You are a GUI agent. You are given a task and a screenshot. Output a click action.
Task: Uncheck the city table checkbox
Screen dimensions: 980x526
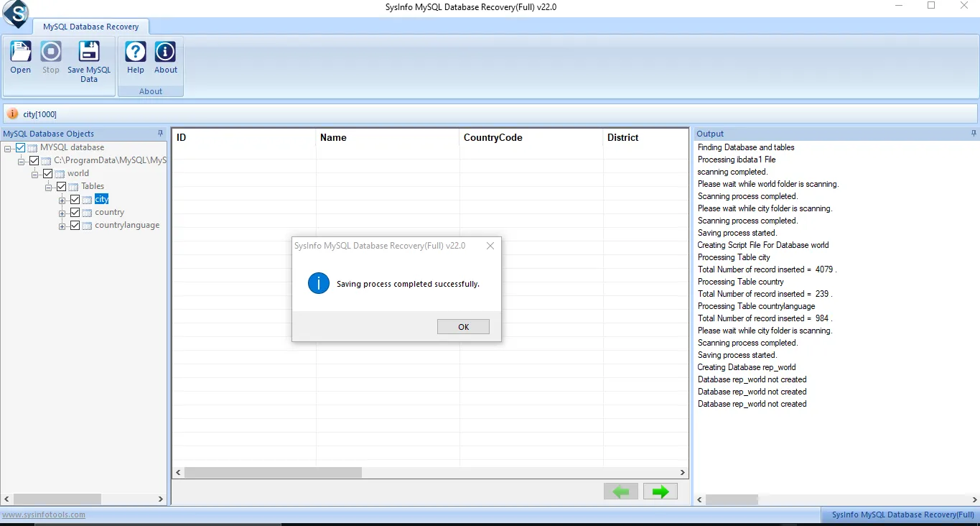75,199
